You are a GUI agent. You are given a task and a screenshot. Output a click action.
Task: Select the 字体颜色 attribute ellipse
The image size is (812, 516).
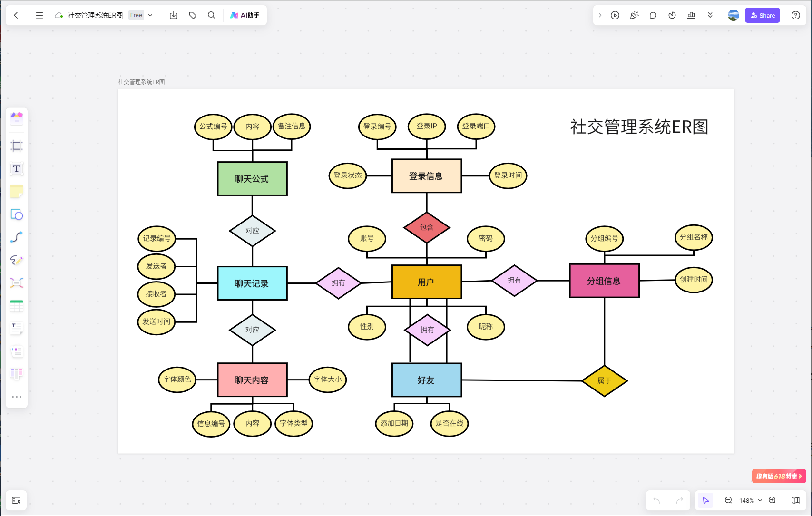[x=177, y=380]
